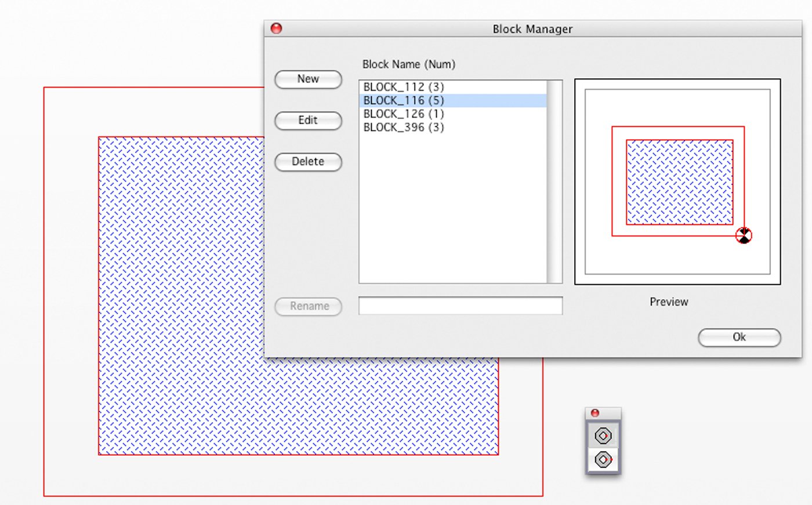Click the Block Manager title bar
Image resolution: width=812 pixels, height=505 pixels.
point(532,29)
